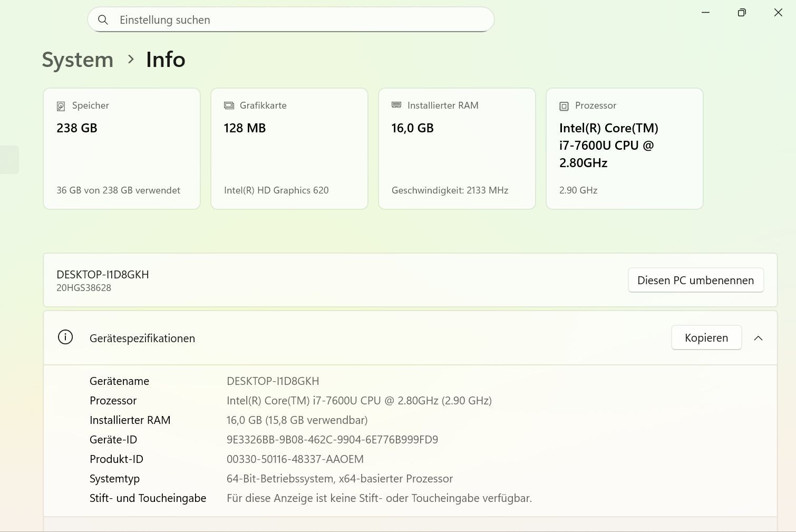Click the Geräte-ID value text
Image resolution: width=796 pixels, height=532 pixels.
(332, 440)
